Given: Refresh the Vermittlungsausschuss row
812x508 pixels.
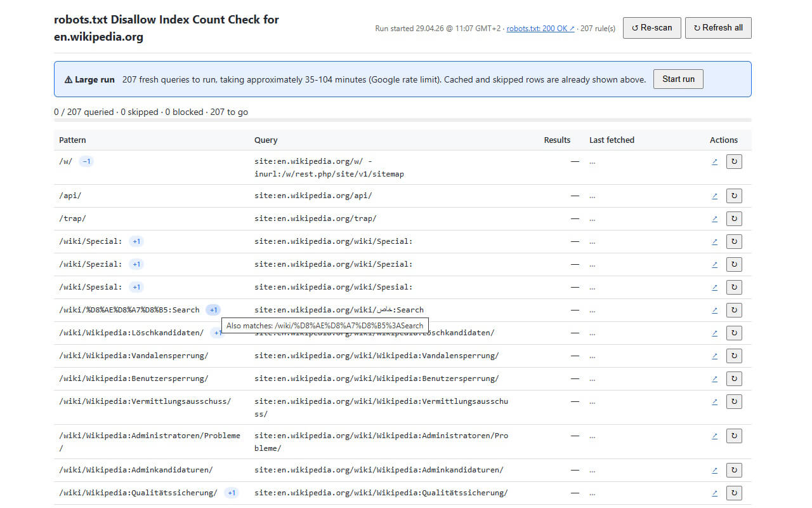Looking at the screenshot, I should 734,401.
